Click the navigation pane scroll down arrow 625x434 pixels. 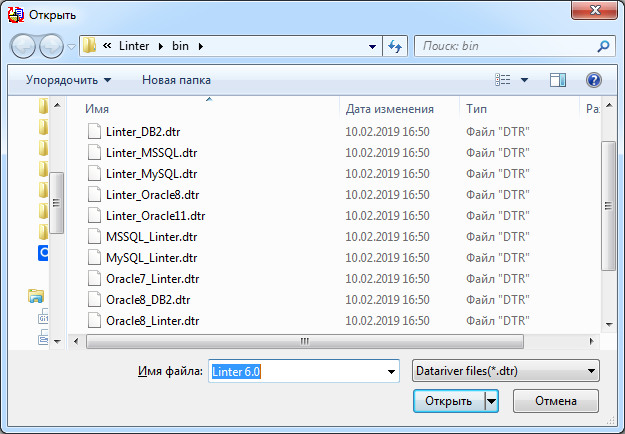(57, 342)
